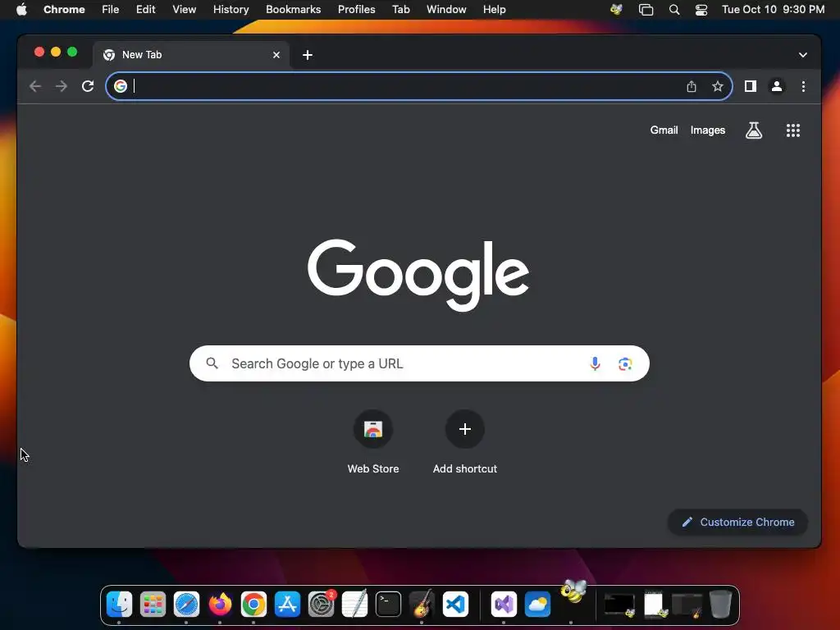Click the Google icon in the address bar
840x630 pixels.
[121, 86]
